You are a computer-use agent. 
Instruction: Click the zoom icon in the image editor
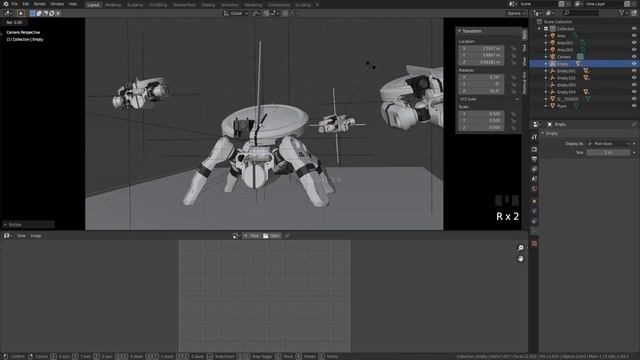click(x=520, y=248)
